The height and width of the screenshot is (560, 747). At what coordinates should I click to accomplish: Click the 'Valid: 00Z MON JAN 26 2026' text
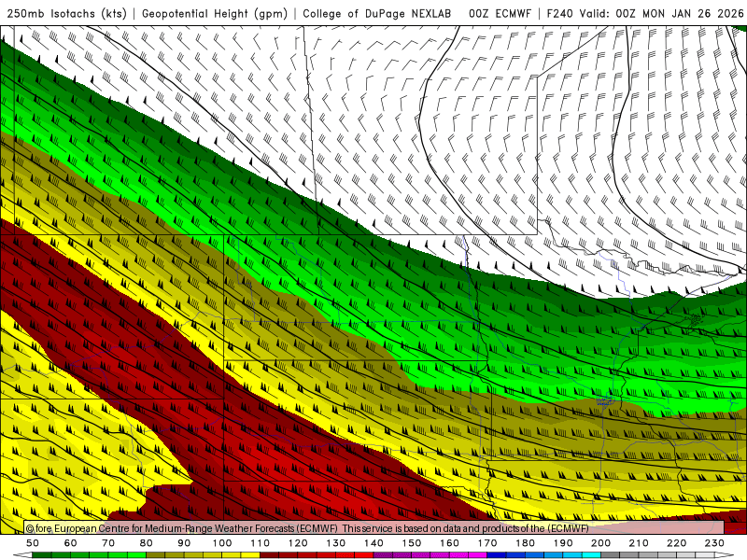coord(661,14)
